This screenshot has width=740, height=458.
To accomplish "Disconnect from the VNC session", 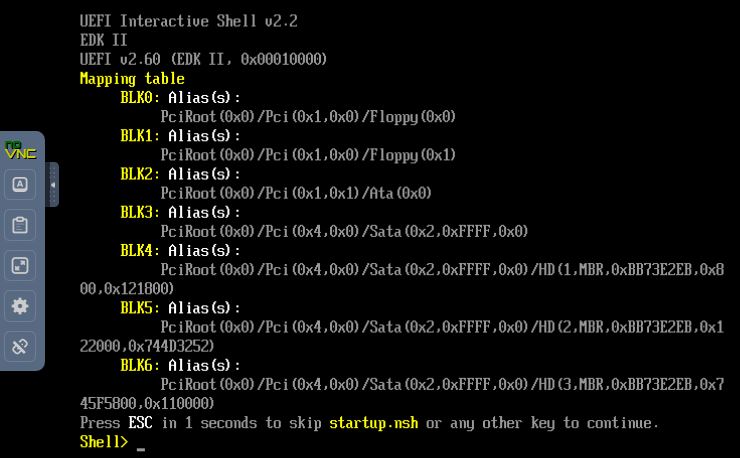I will point(20,347).
